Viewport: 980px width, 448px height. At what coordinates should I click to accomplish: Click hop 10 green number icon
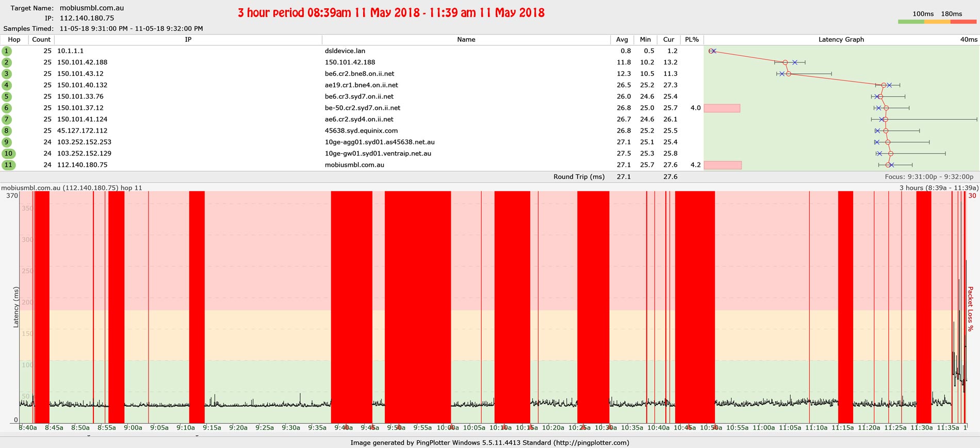8,153
